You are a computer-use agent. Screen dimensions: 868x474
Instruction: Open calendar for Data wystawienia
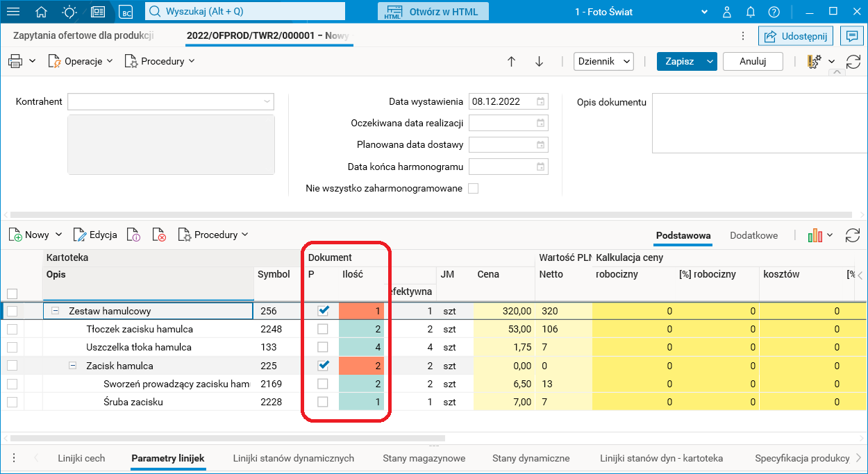pyautogui.click(x=540, y=101)
